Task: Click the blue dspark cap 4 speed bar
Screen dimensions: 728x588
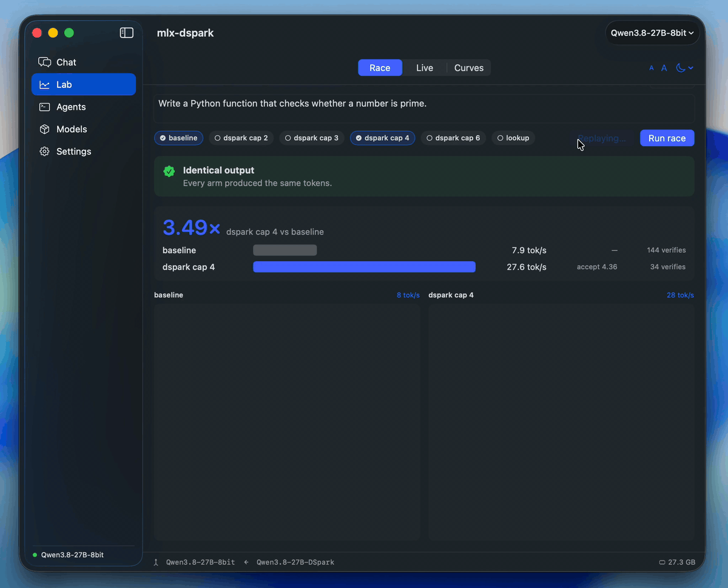Action: click(x=364, y=267)
